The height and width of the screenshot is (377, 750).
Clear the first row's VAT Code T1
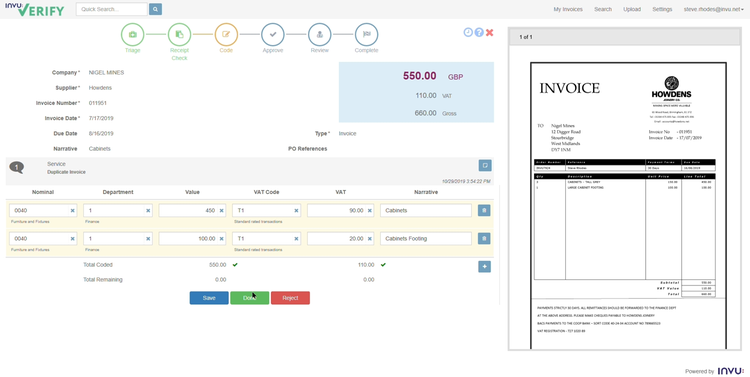point(296,211)
